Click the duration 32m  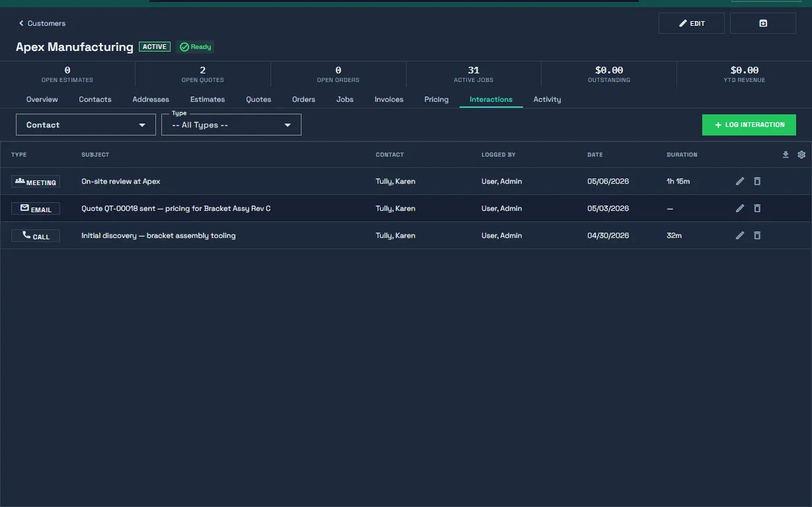tap(674, 235)
